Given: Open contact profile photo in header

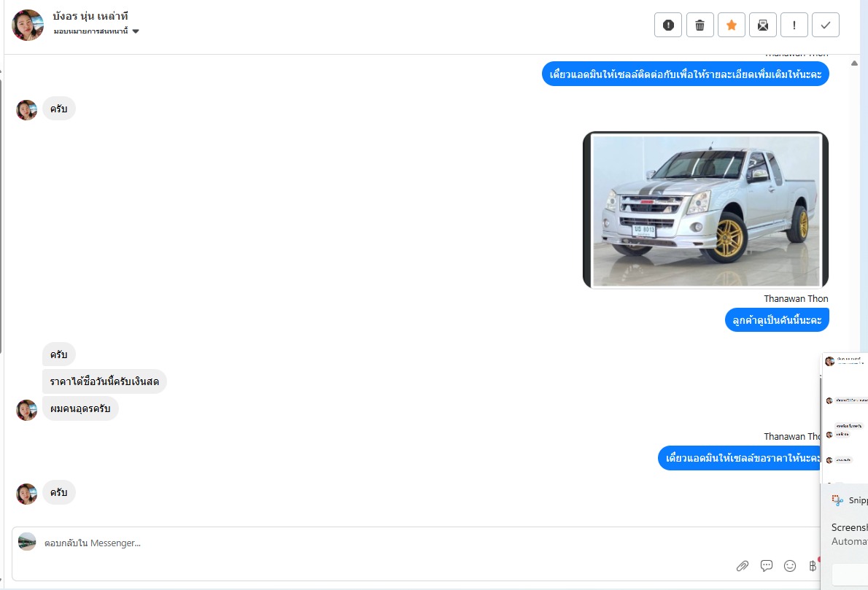Looking at the screenshot, I should (28, 25).
